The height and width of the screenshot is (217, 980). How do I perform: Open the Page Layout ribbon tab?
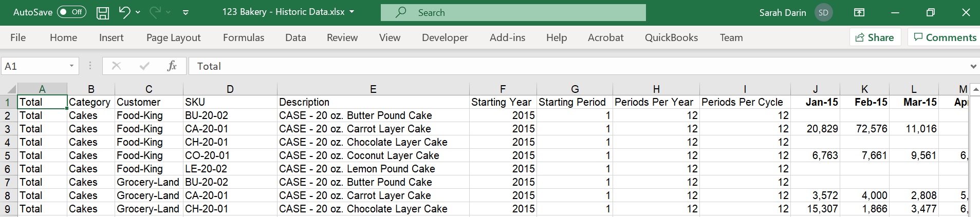pos(174,37)
